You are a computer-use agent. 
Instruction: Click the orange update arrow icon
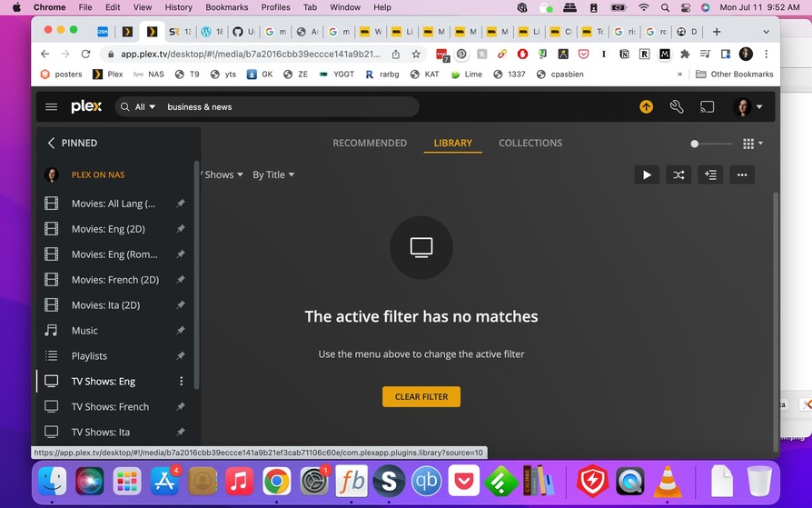[x=646, y=107]
